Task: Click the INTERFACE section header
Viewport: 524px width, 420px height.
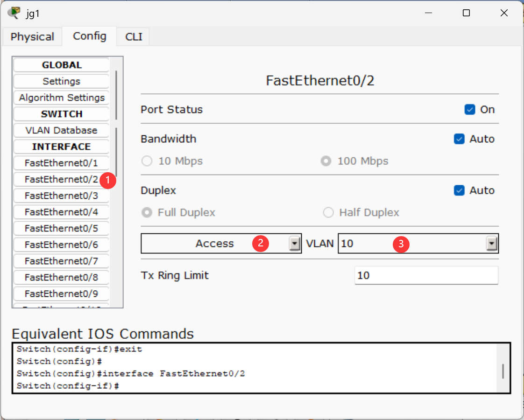Action: point(62,147)
